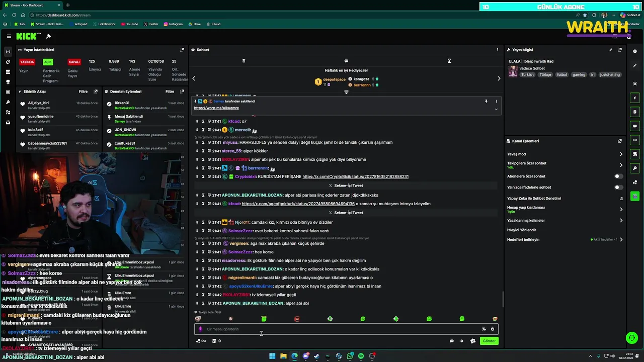Click the moderator hammer icon in header
The width and height of the screenshot is (644, 362).
48,36
